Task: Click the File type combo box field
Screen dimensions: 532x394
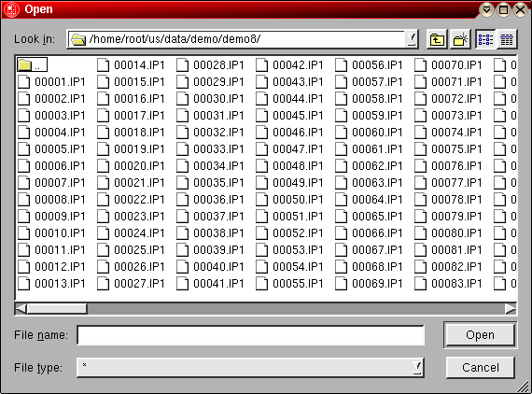Action: pos(250,367)
